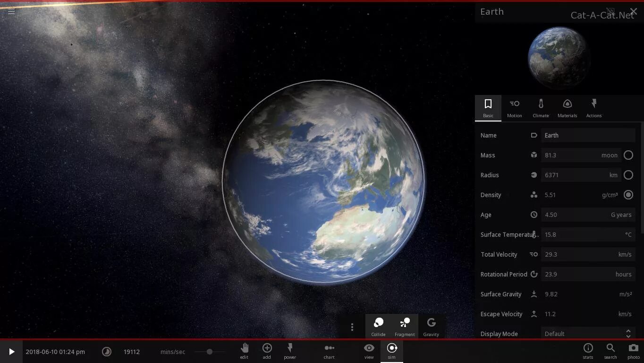The height and width of the screenshot is (363, 644).
Task: Change the time step unit mins/sec
Action: [173, 352]
